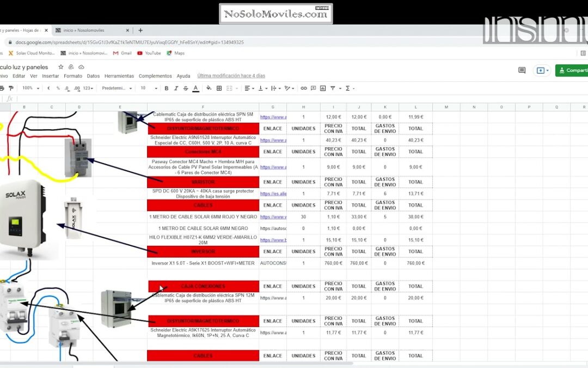Open the Gmail bookmark
The height and width of the screenshot is (368, 588).
tap(122, 53)
